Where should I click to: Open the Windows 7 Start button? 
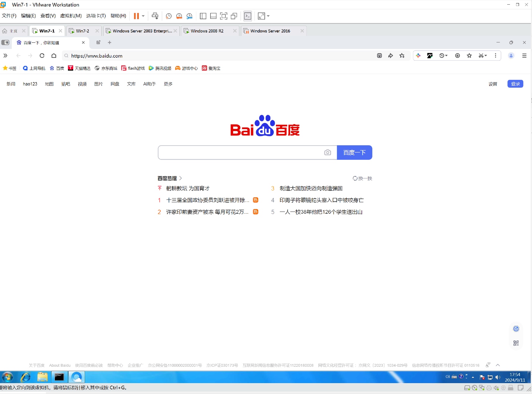(x=8, y=377)
